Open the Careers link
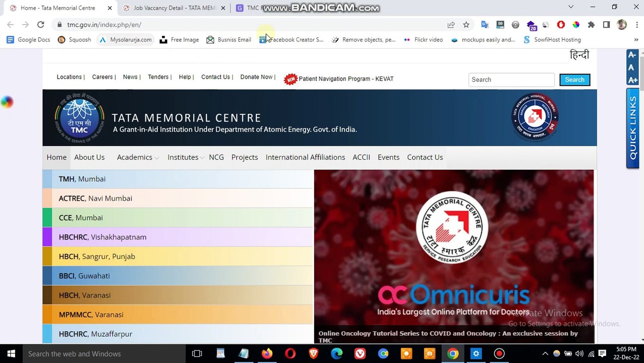 click(102, 77)
